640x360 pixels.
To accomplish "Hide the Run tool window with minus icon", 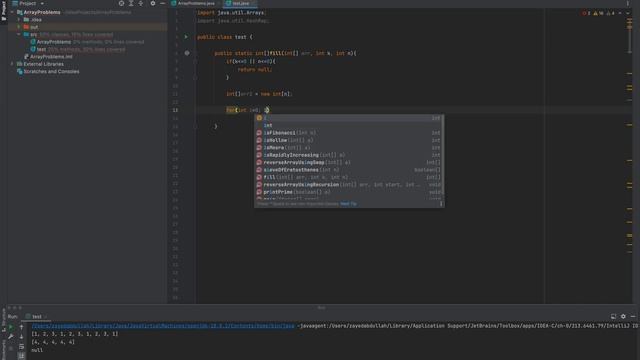I will [x=633, y=316].
